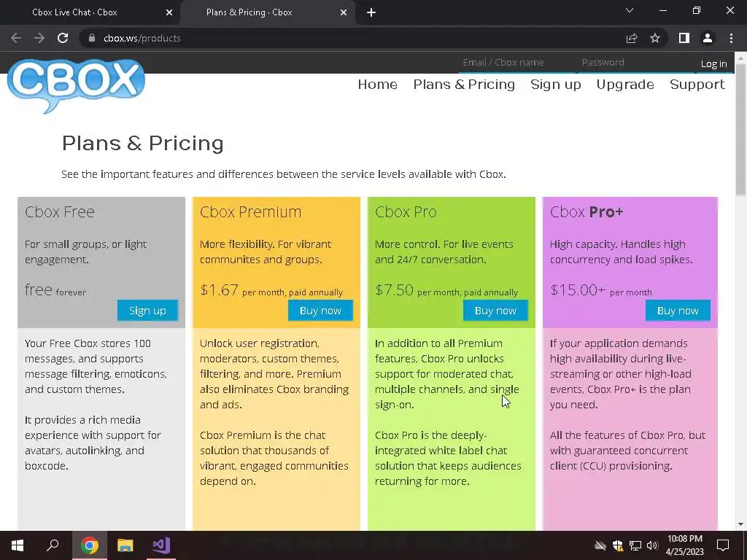
Task: Close the Plans & Pricing tab
Action: point(344,12)
